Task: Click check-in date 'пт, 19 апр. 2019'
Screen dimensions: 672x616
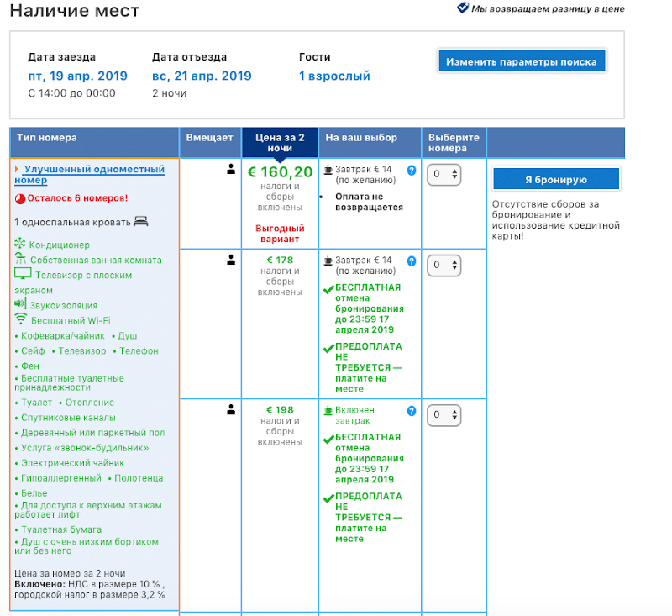Action: [77, 76]
